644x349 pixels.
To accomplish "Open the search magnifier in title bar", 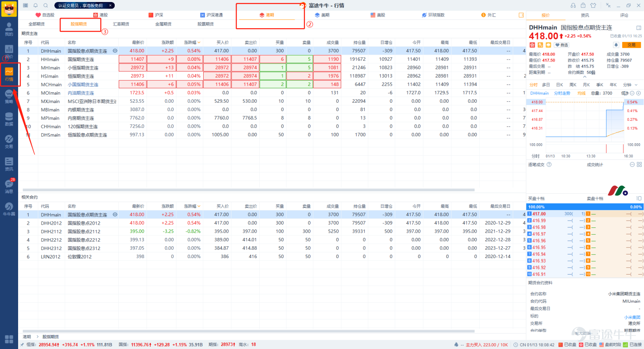I will (x=45, y=5).
